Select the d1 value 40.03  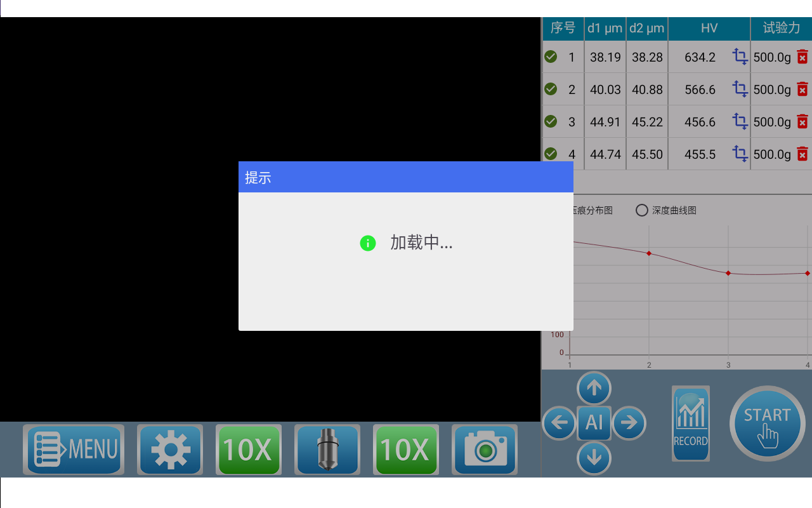click(605, 90)
